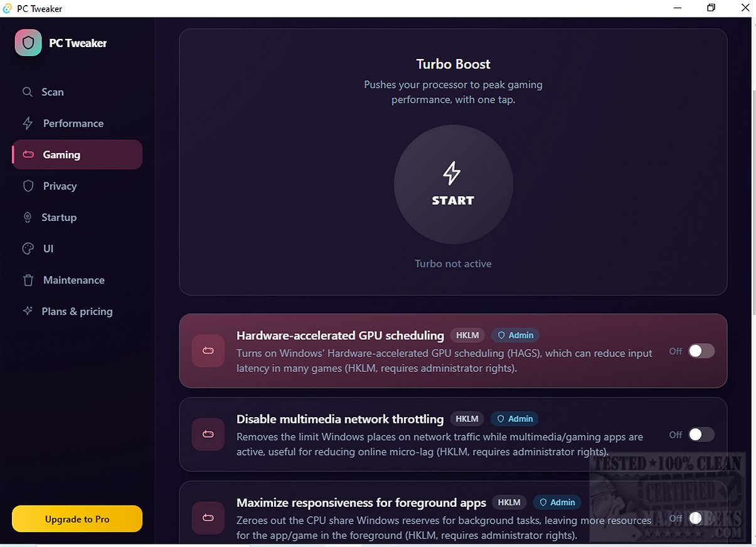This screenshot has width=756, height=547.
Task: Toggle Disable multimedia network throttling on
Action: coord(701,435)
